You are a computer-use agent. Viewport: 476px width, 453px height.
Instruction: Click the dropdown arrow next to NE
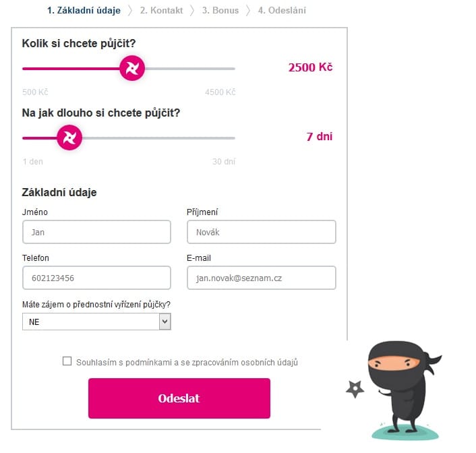point(165,322)
